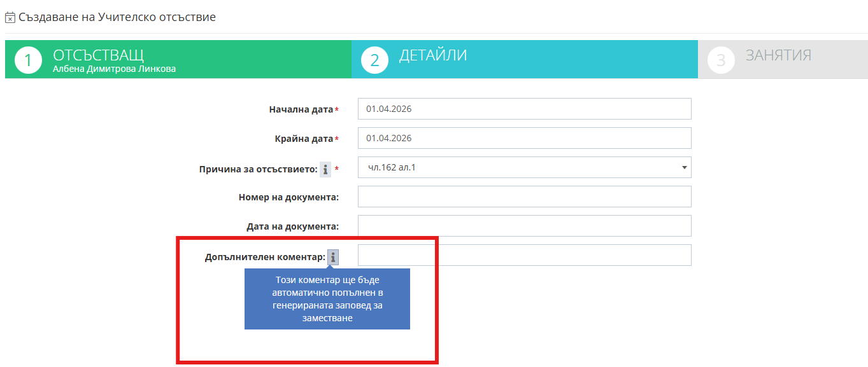
Task: Click the blue tooltip about the substitution order
Action: [327, 299]
